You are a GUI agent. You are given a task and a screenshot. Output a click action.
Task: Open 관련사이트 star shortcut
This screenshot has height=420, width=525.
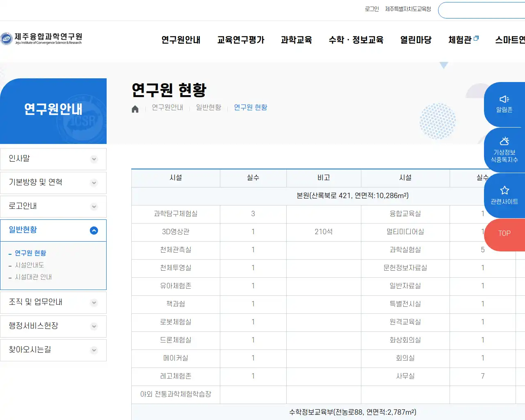click(x=504, y=195)
